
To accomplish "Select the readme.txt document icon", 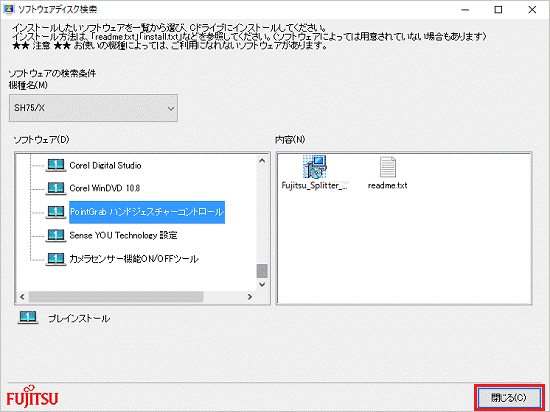I will pyautogui.click(x=388, y=167).
